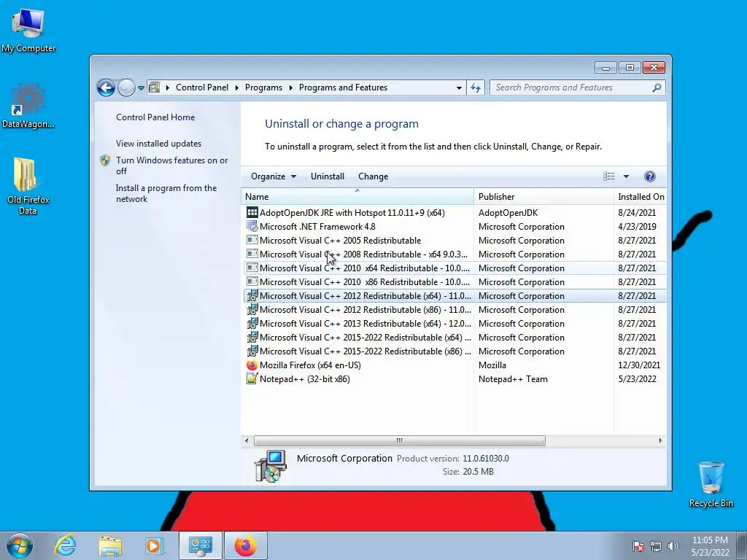
Task: Open the view options dropdown arrow
Action: 626,176
